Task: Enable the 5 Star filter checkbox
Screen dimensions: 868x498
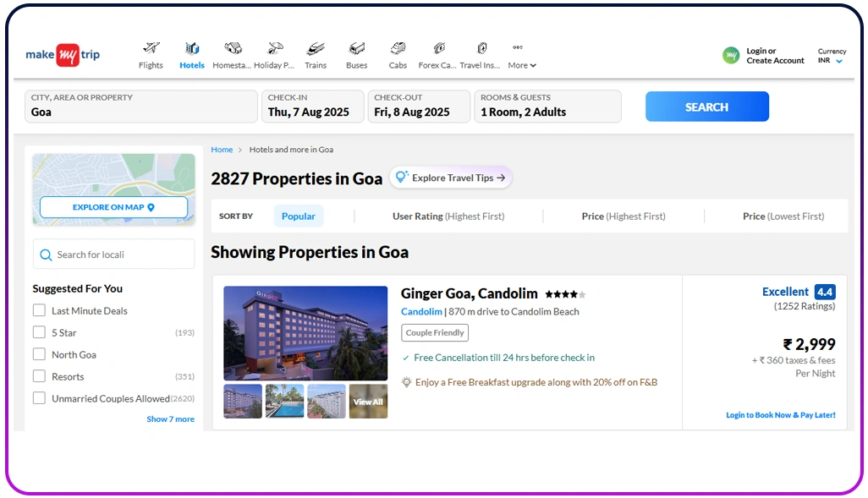Action: coord(39,332)
